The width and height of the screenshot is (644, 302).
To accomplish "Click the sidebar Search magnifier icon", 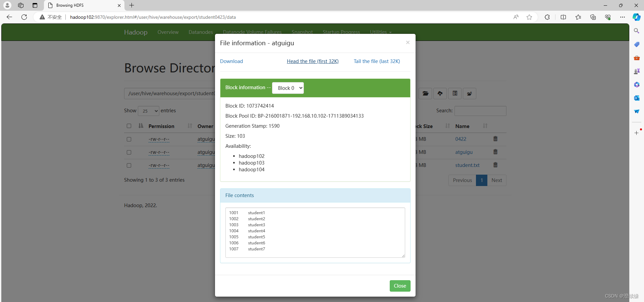I will pos(637,31).
